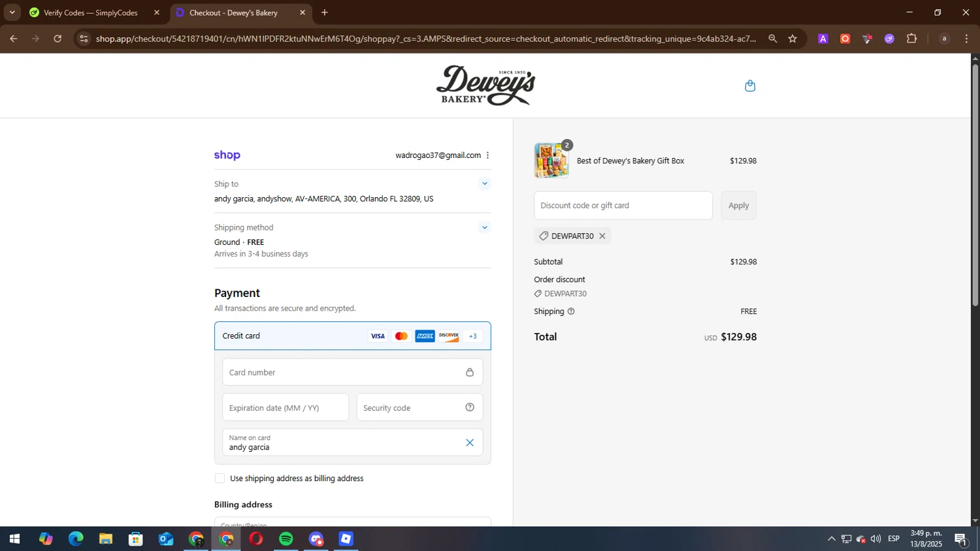Image resolution: width=980 pixels, height=551 pixels.
Task: Click the Apply discount button
Action: [x=738, y=206]
